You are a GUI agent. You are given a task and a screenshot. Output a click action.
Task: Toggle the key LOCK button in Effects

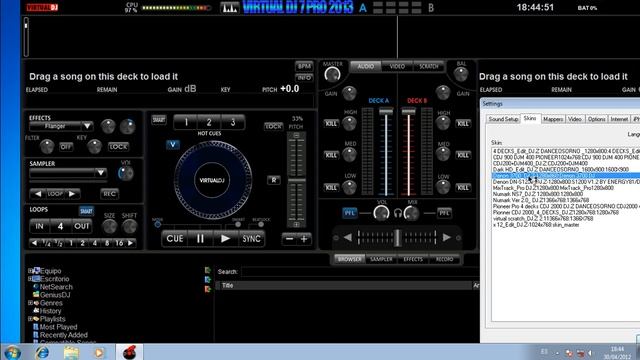118,147
